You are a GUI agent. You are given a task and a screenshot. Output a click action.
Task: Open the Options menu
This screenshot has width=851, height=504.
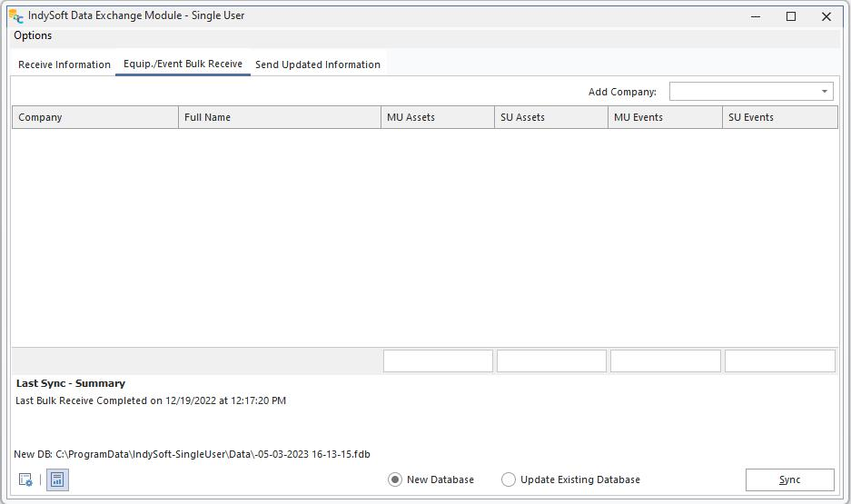[33, 35]
